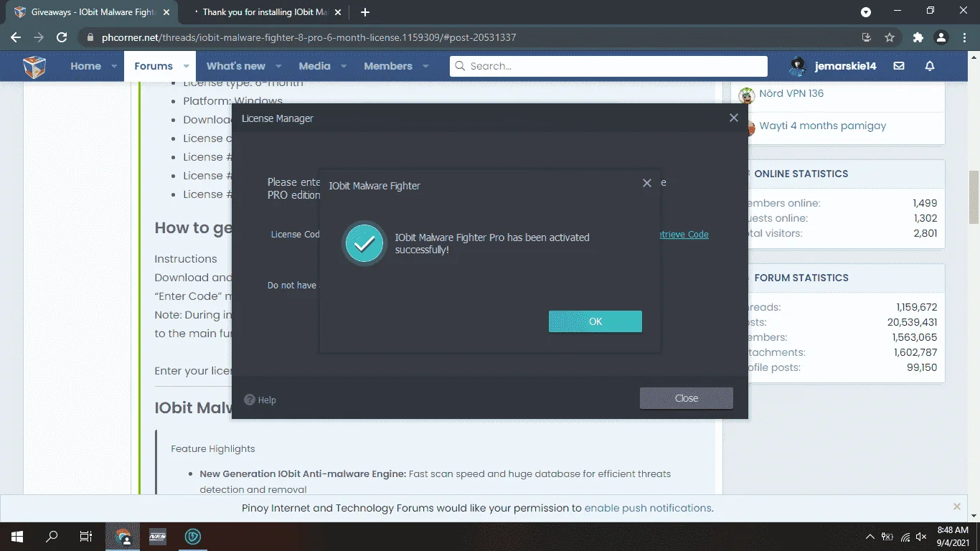Expand the Media dropdown arrow
The height and width of the screenshot is (551, 980).
point(344,66)
